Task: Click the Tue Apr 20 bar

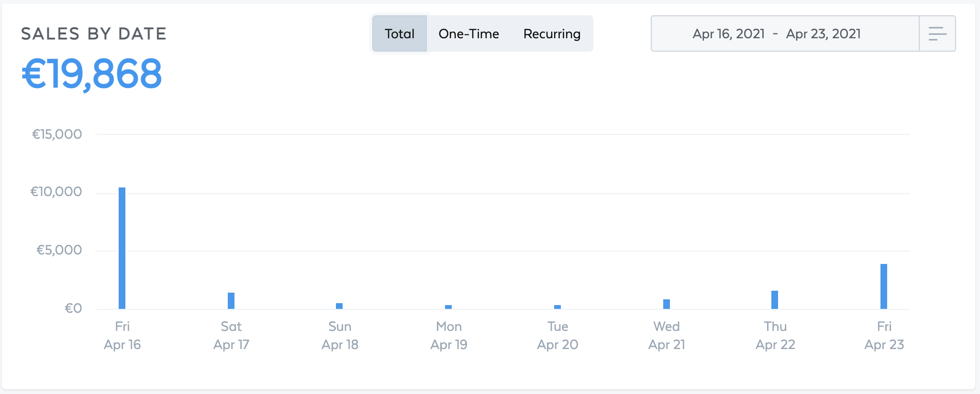Action: [x=557, y=307]
